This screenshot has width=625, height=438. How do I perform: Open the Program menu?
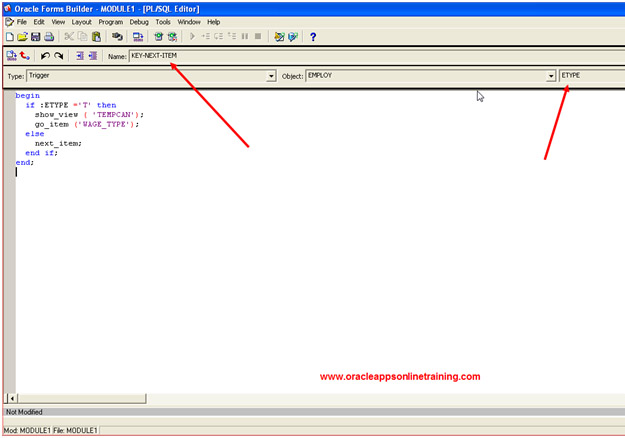tap(110, 21)
